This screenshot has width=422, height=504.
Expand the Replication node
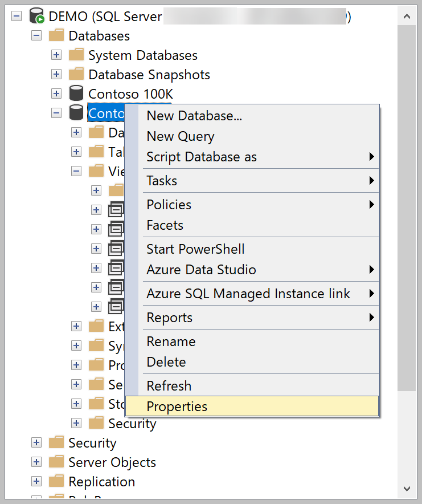coord(36,481)
